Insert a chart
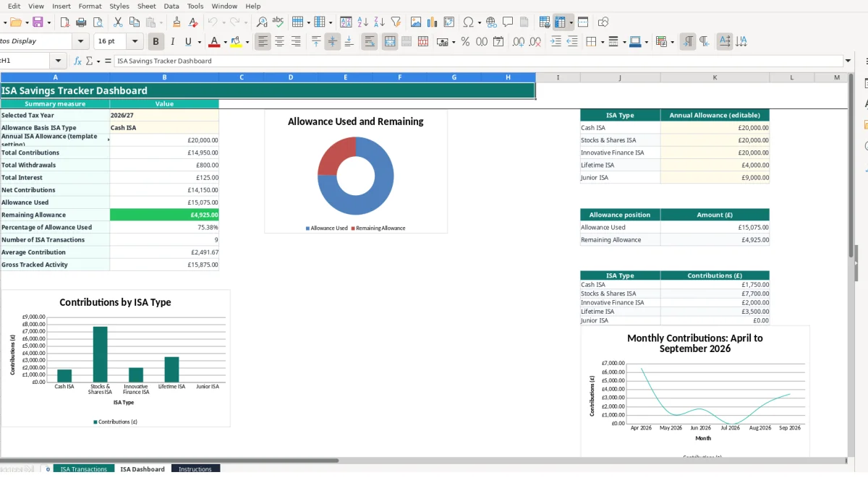 (433, 22)
